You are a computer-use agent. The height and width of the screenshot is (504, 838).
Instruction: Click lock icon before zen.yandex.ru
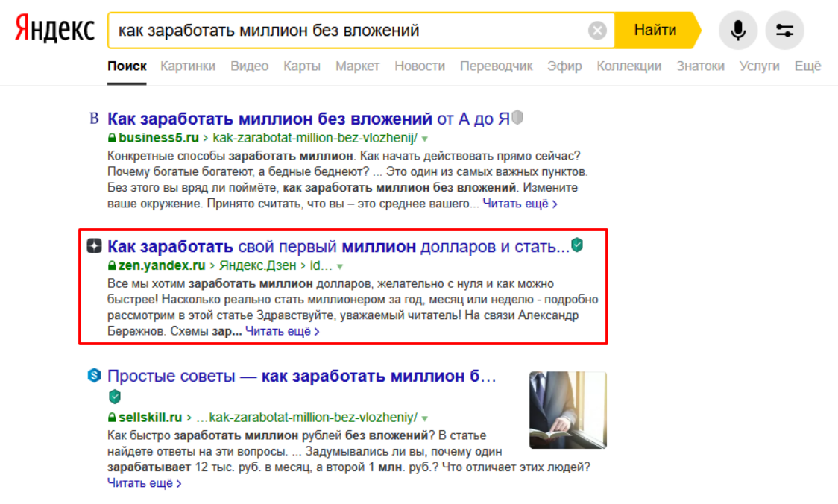(112, 265)
